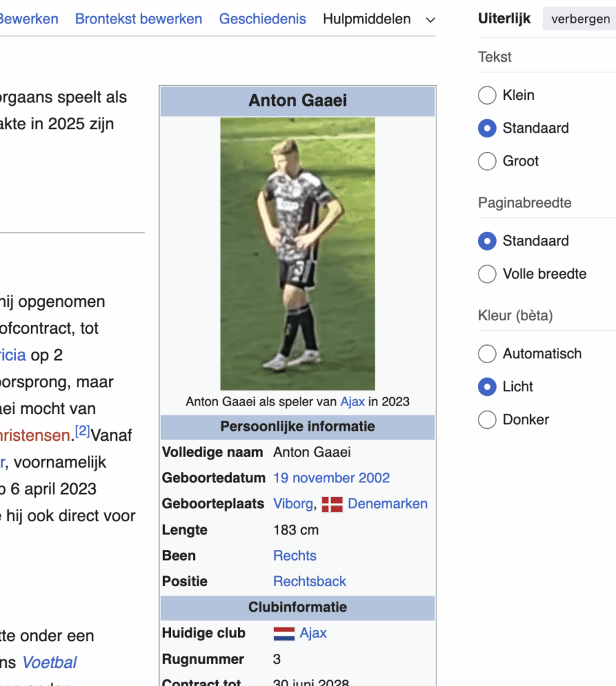Click the Bewerken link
This screenshot has height=686, width=616.
29,19
